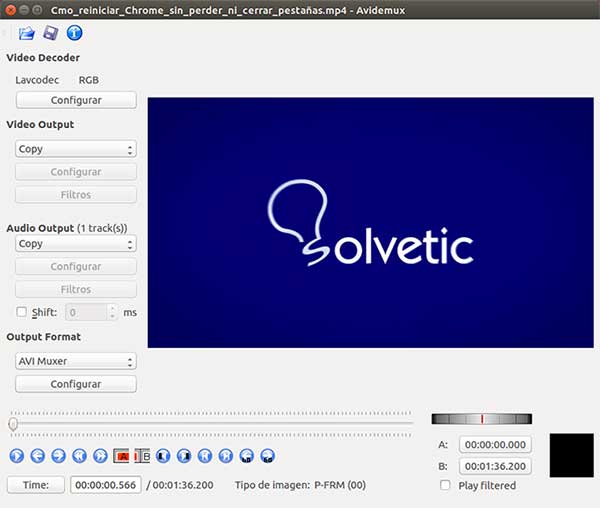The image size is (600, 508).
Task: Click the Video Decoder heading
Action: [43, 58]
